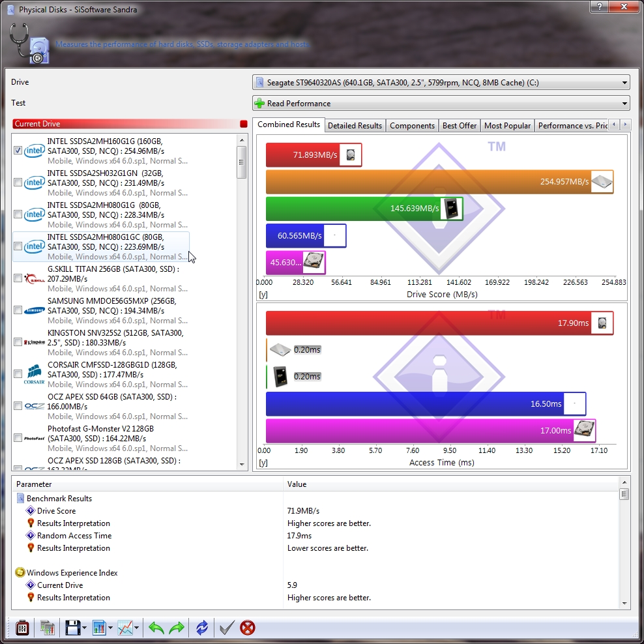Click the red Current Drive marker square
This screenshot has height=644, width=644.
[x=244, y=124]
